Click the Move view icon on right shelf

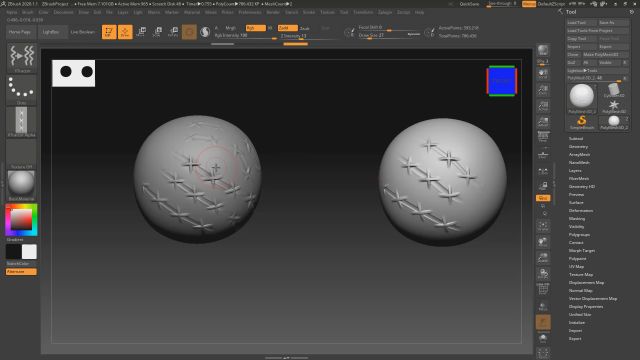coord(543,241)
